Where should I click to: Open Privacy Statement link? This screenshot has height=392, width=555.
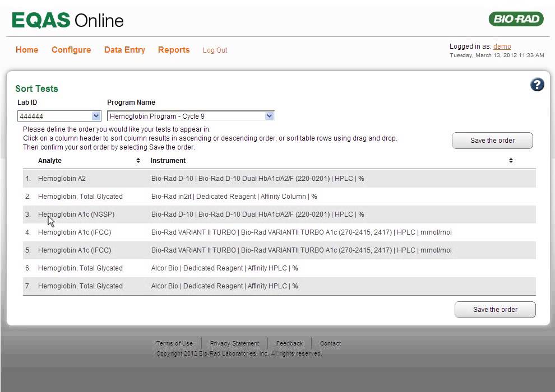(234, 343)
